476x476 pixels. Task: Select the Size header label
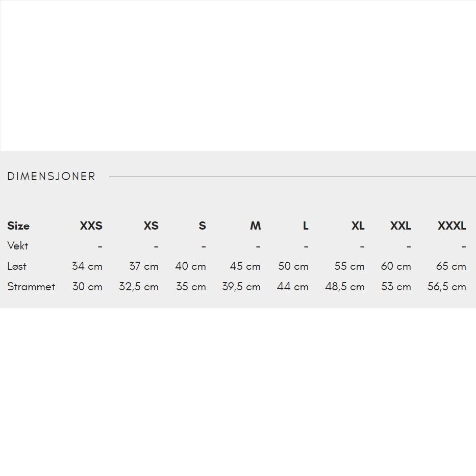coord(18,226)
